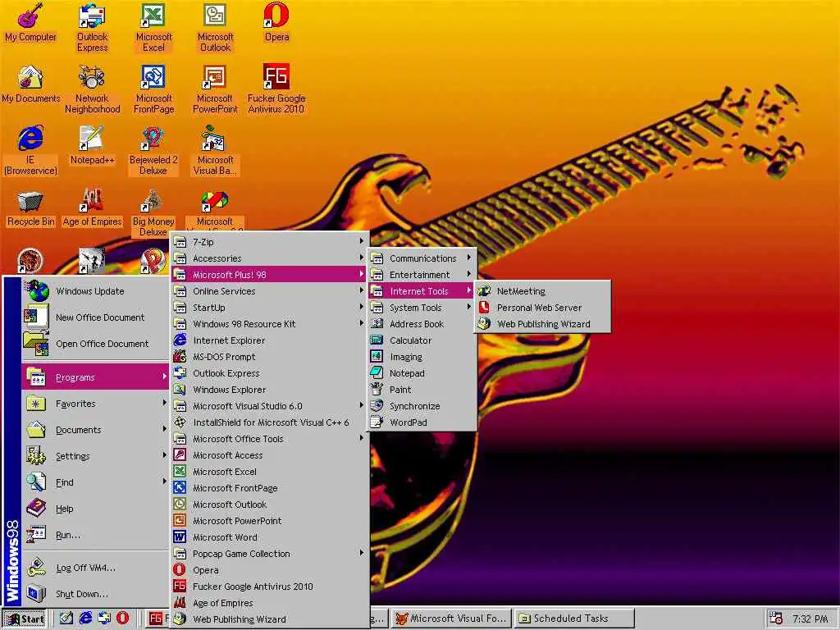This screenshot has height=630, width=840.
Task: Expand the Favorites submenu in Start menu
Action: [x=95, y=404]
